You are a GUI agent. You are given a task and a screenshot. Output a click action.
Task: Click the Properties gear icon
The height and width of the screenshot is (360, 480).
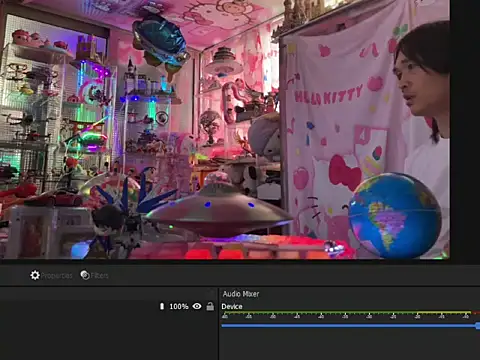[35, 275]
